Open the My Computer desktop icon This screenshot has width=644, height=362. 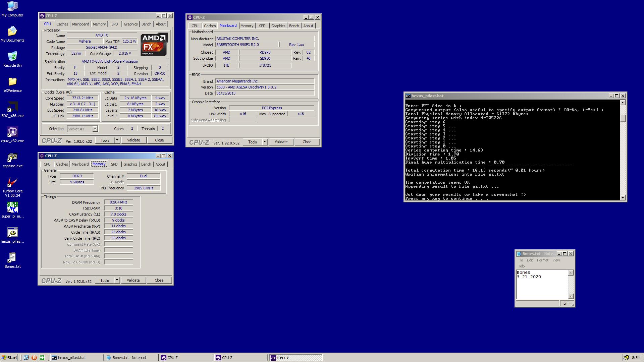(12, 9)
